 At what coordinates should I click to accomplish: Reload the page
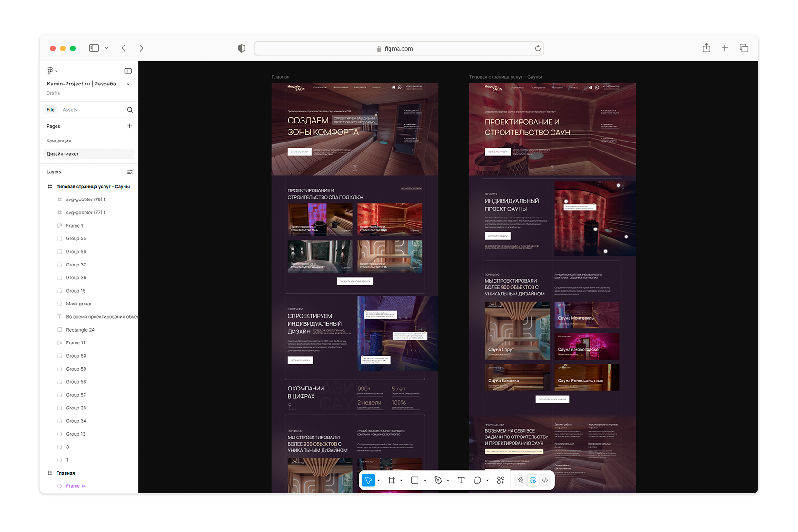[x=538, y=48]
